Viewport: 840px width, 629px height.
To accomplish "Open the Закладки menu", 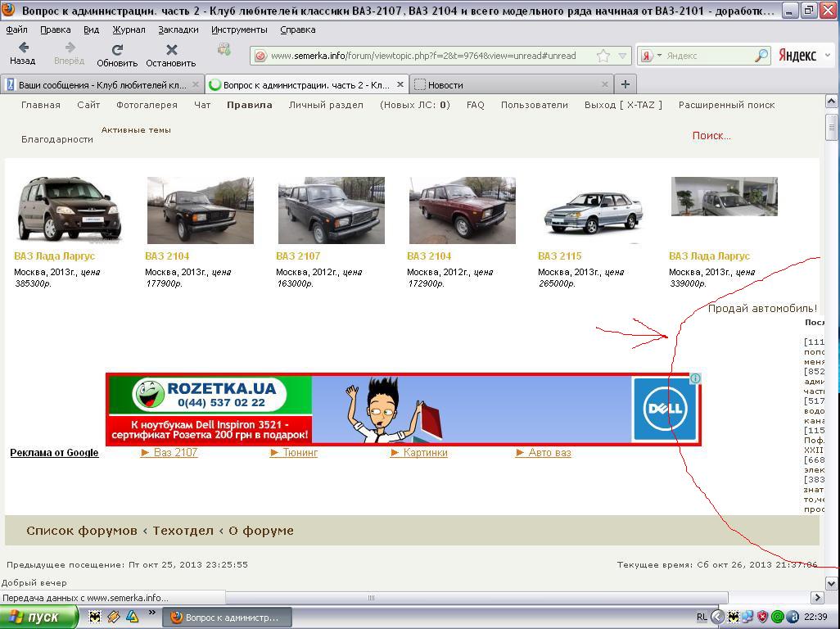I will pyautogui.click(x=178, y=30).
